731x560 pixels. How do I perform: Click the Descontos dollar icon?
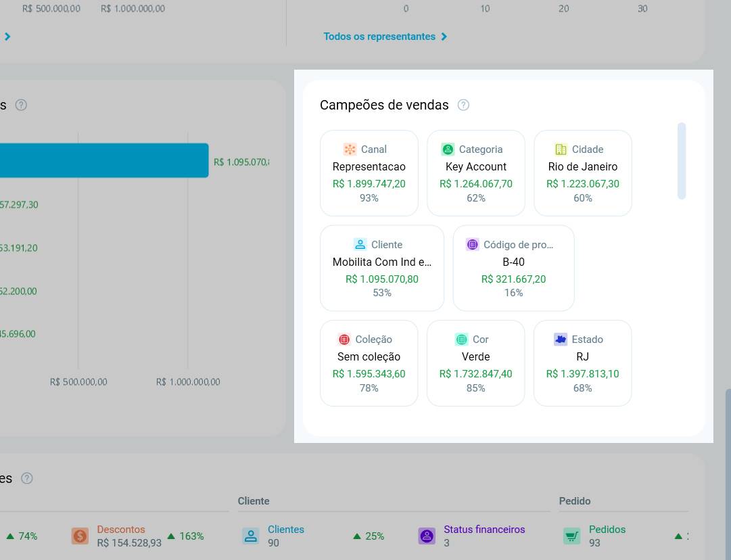point(80,536)
